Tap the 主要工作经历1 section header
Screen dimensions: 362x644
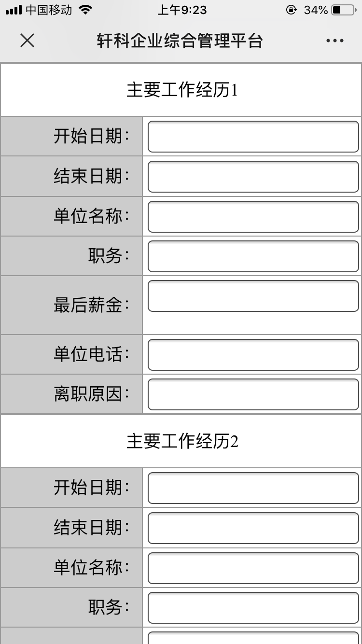[182, 90]
